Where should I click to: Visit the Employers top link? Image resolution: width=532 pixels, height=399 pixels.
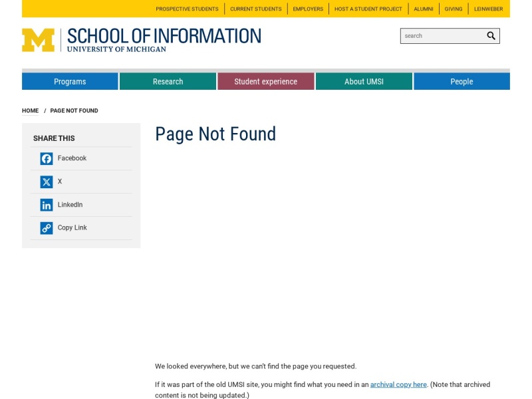point(308,9)
